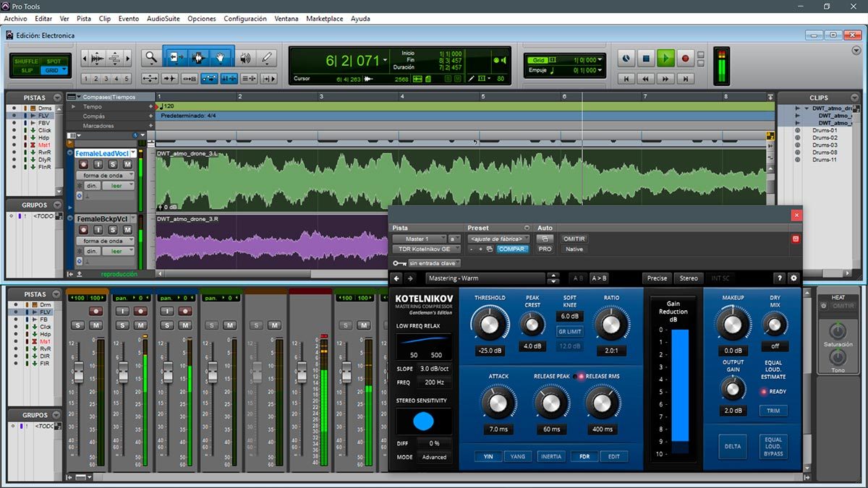Toggle the DELTA button in Kotelnikov
This screenshot has width=868, height=488.
tap(733, 446)
